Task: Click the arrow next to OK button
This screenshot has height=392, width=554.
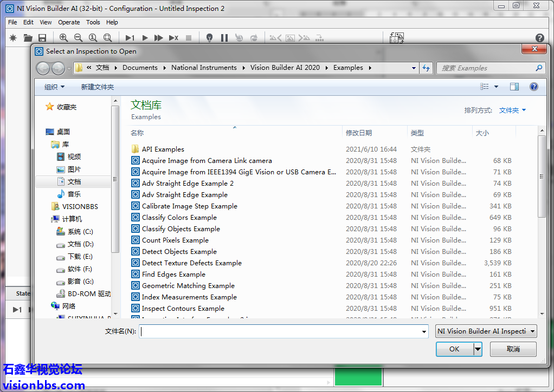Action: tap(478, 349)
